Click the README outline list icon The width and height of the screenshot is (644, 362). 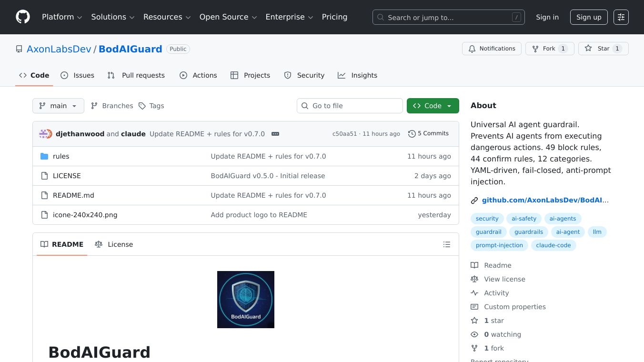click(x=446, y=244)
